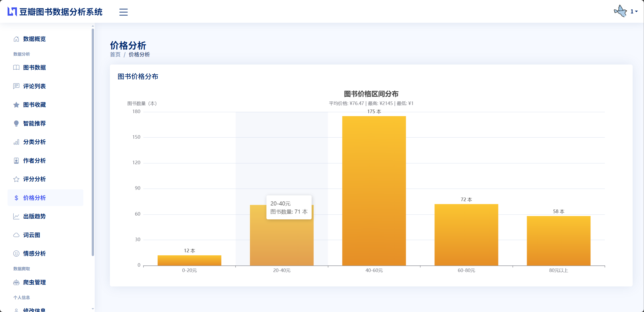The image size is (644, 312).
Task: Click the house icon beside 数据概览
Action: [16, 39]
